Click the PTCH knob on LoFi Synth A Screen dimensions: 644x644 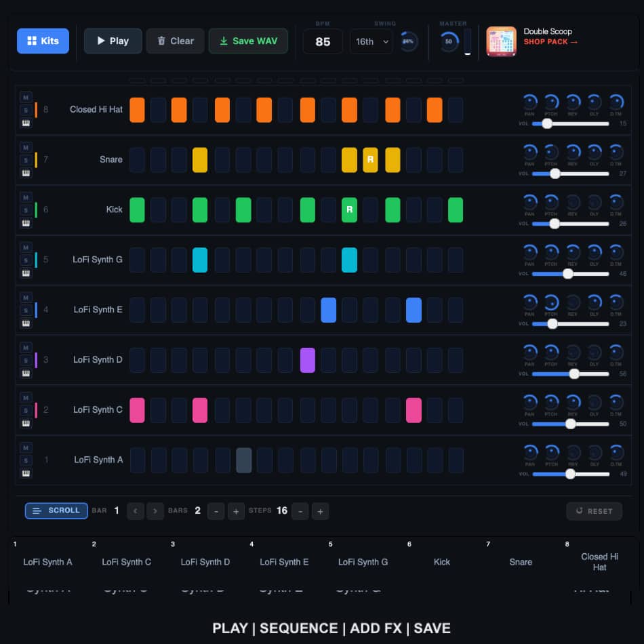[552, 453]
